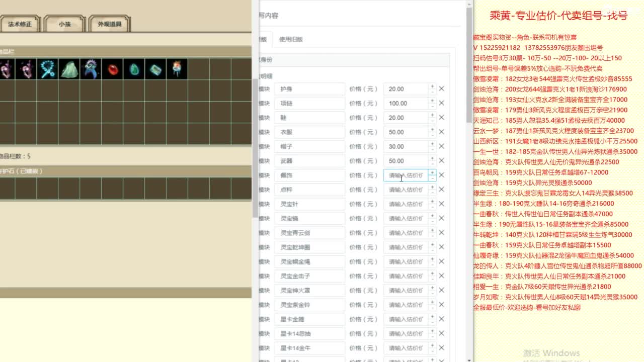644x362 pixels.
Task: Increase the 佩饰 price with plus stepper
Action: pos(432,172)
